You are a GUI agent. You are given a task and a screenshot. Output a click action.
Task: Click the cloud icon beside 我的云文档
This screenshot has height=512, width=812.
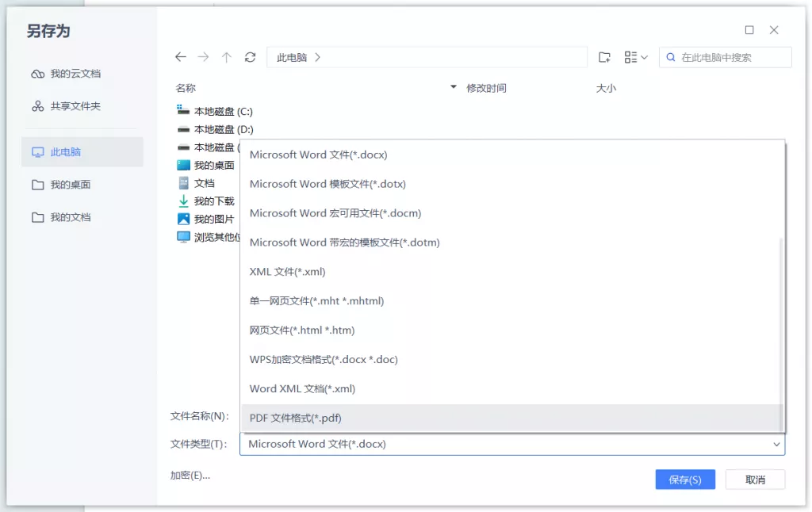click(x=38, y=74)
